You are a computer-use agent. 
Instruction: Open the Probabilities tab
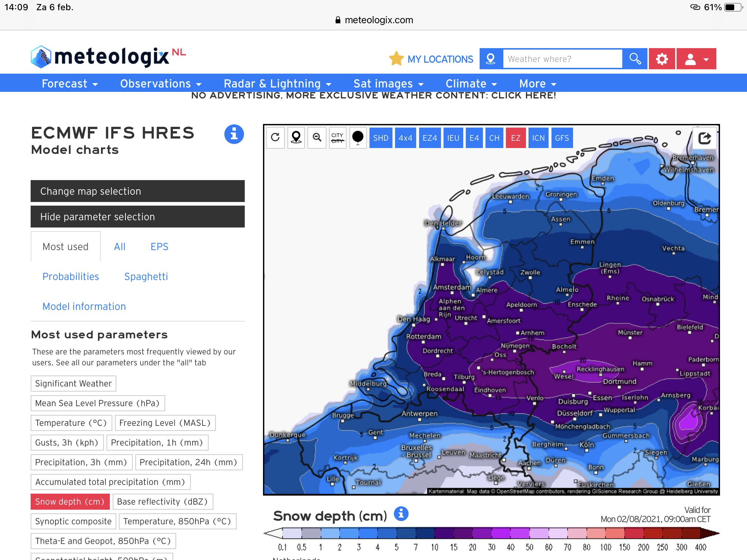click(x=71, y=277)
